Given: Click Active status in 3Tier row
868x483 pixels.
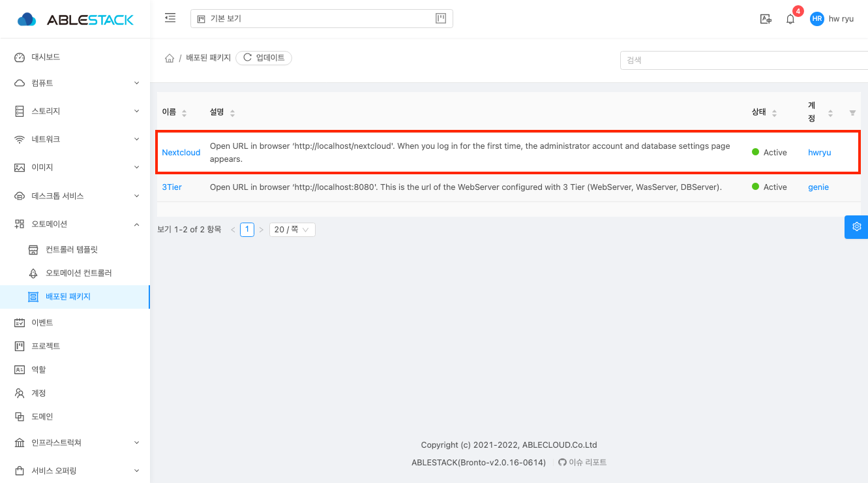Looking at the screenshot, I should click(770, 187).
